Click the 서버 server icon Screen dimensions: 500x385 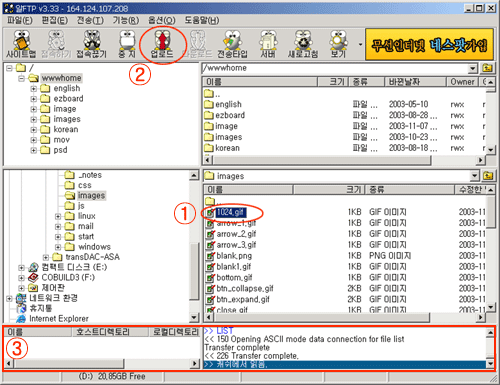pyautogui.click(x=268, y=44)
